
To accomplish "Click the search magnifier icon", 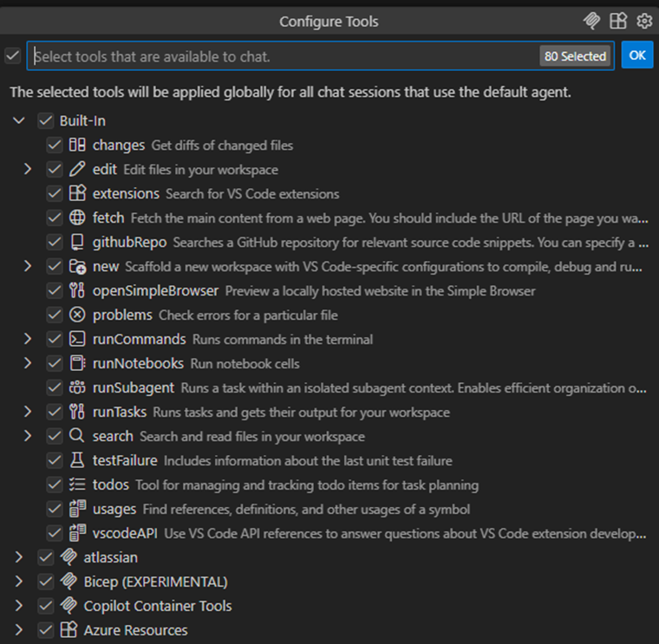I will (x=77, y=436).
